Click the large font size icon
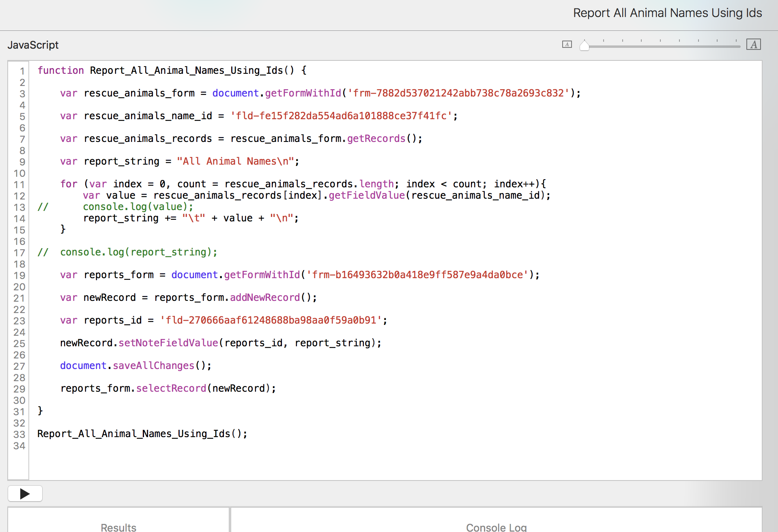778x532 pixels. (x=753, y=45)
